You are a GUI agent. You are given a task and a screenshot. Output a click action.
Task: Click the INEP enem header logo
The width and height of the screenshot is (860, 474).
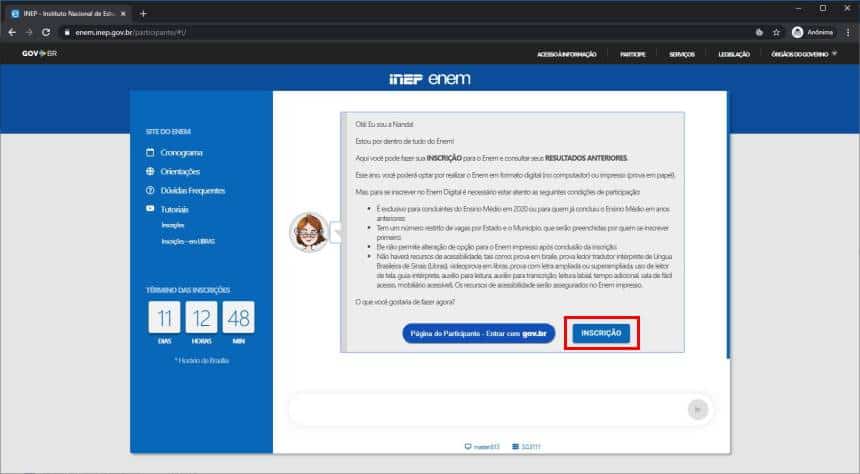(x=430, y=78)
